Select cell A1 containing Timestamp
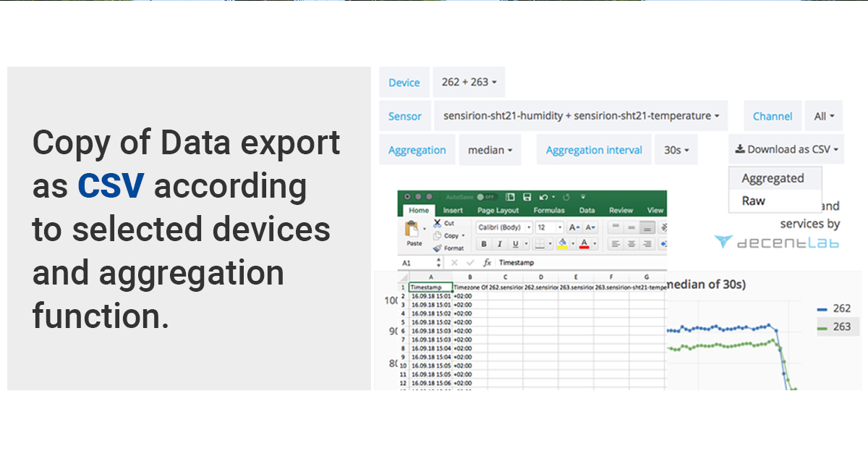This screenshot has width=868, height=454. (x=431, y=287)
